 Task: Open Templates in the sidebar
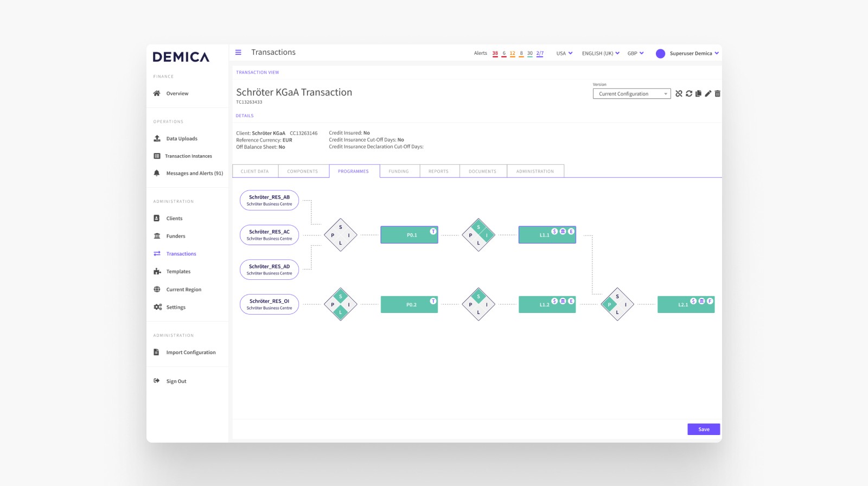178,272
